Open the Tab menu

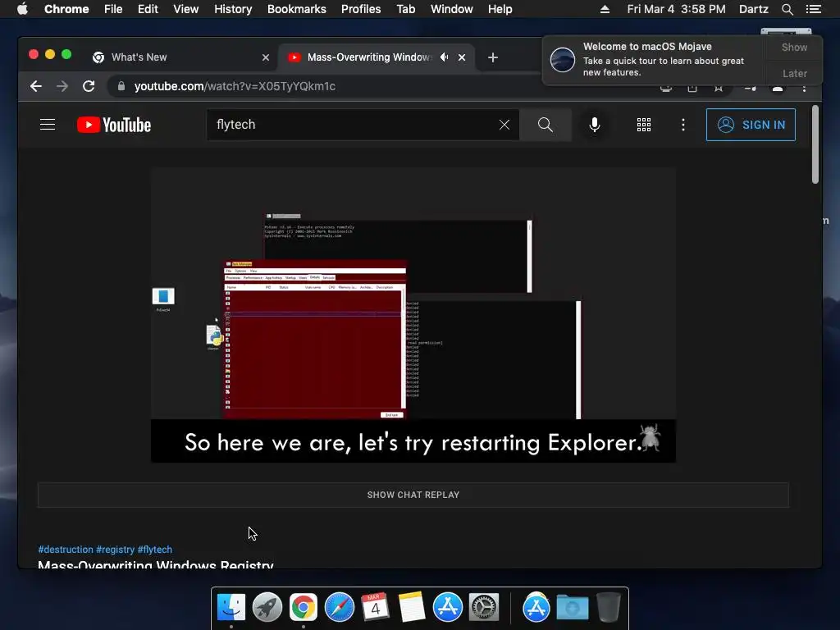tap(405, 9)
